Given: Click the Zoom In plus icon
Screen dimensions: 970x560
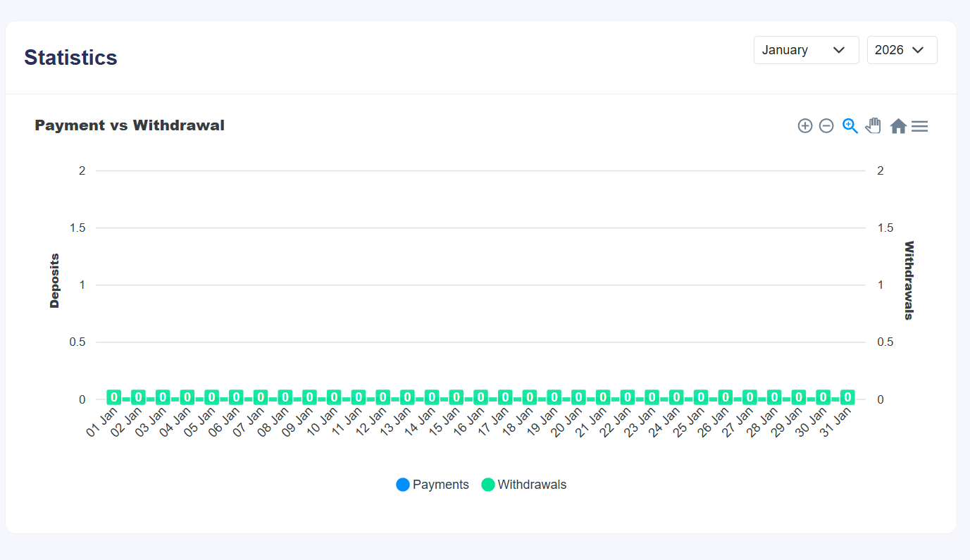Looking at the screenshot, I should point(805,126).
